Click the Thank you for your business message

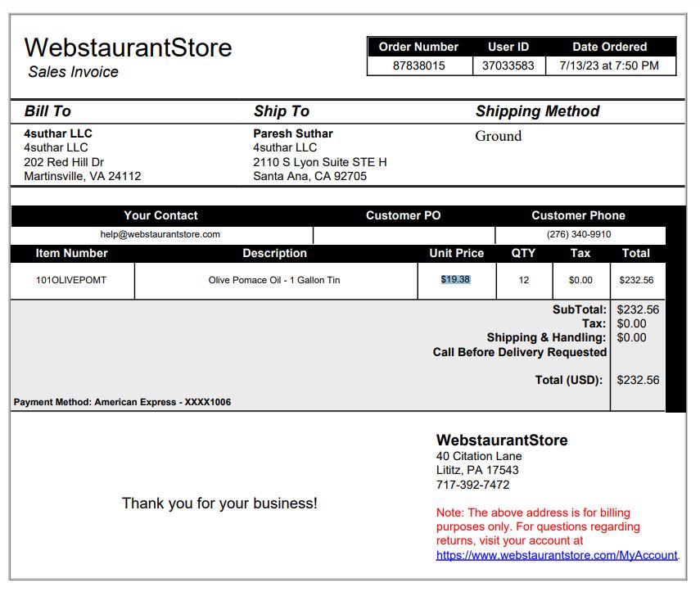219,503
